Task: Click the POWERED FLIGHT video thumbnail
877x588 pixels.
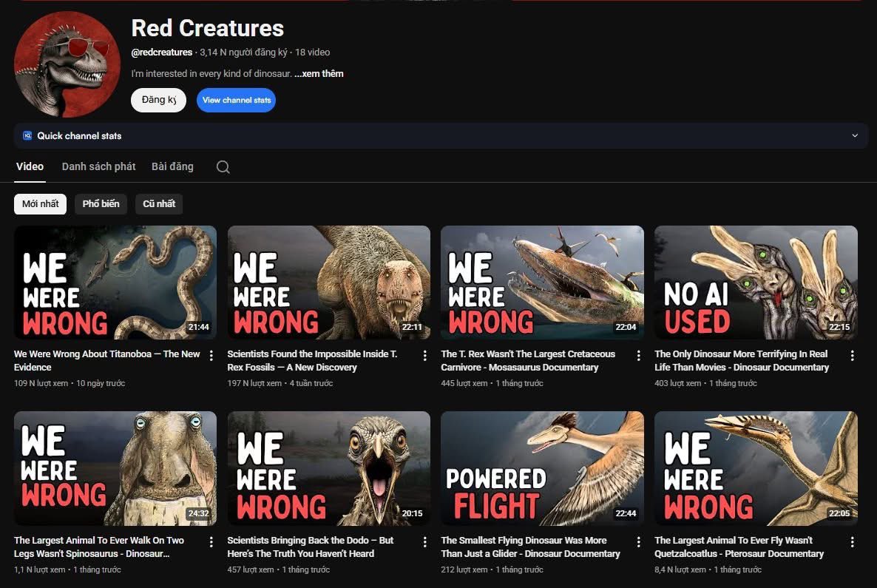Action: (543, 468)
